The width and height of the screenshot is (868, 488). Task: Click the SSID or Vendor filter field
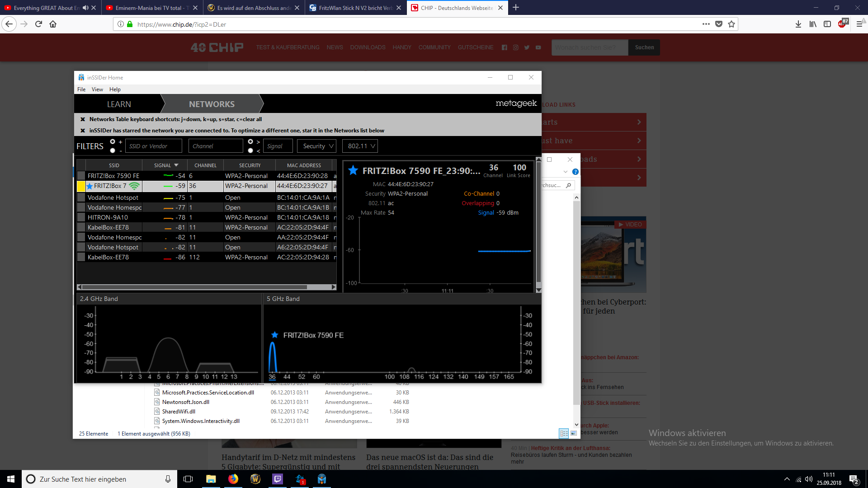[154, 146]
